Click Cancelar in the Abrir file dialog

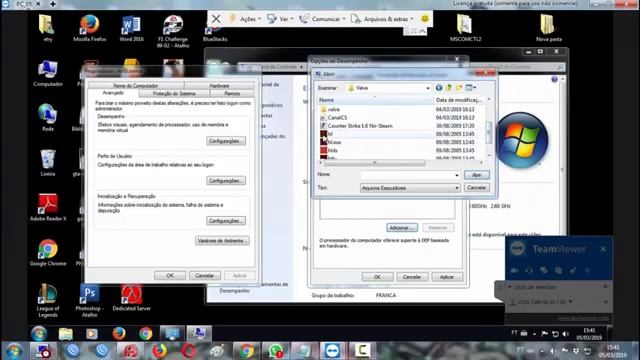coord(476,187)
